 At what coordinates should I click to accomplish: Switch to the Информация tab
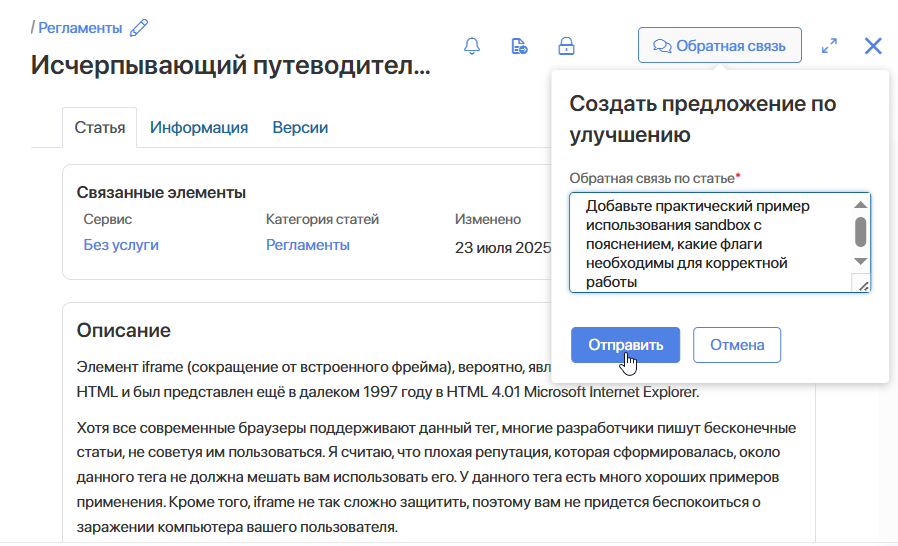199,128
